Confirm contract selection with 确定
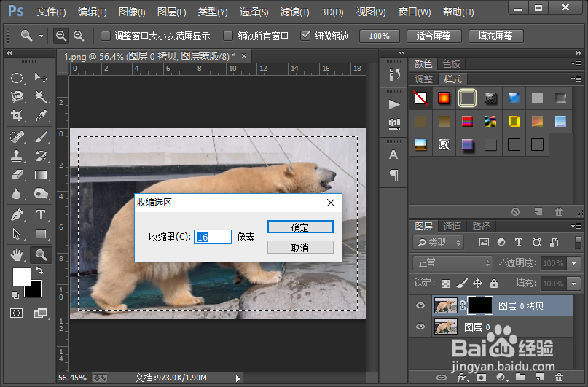 click(300, 227)
